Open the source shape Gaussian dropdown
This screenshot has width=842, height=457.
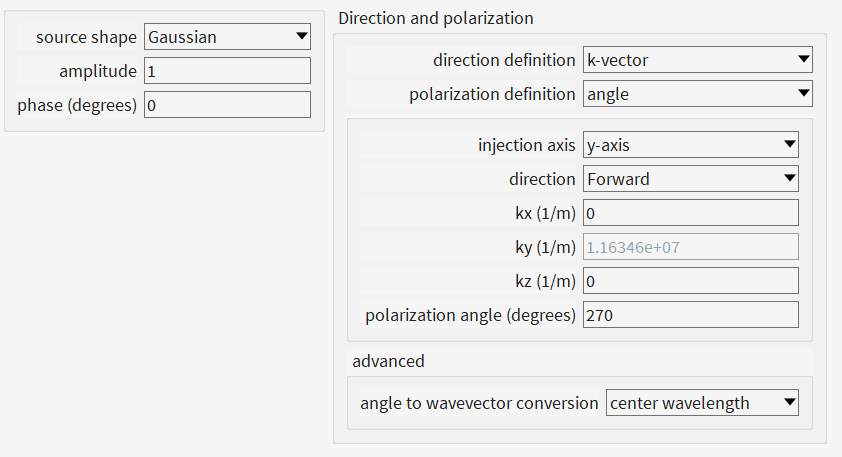[227, 37]
